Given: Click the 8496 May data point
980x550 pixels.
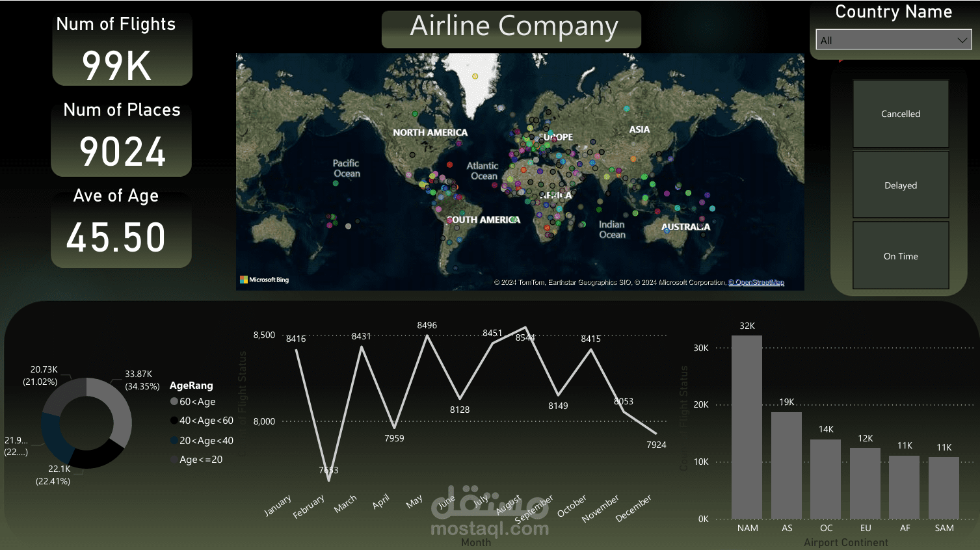Looking at the screenshot, I should pos(427,335).
